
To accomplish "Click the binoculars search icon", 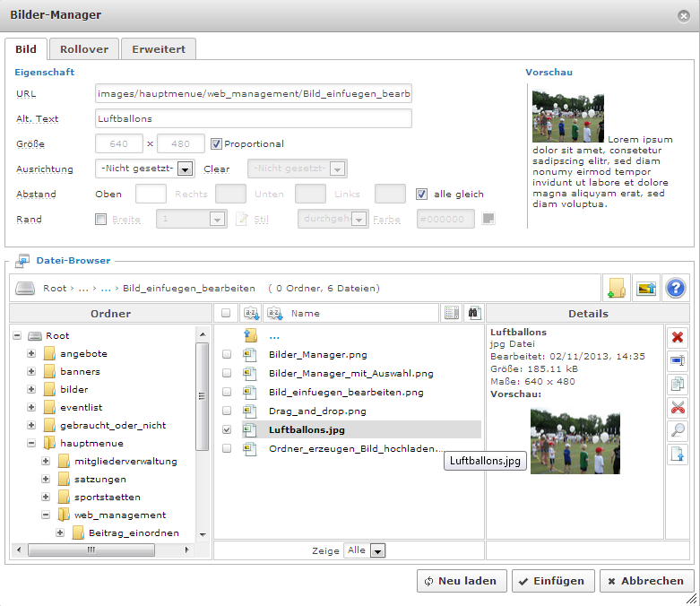I will tap(473, 313).
